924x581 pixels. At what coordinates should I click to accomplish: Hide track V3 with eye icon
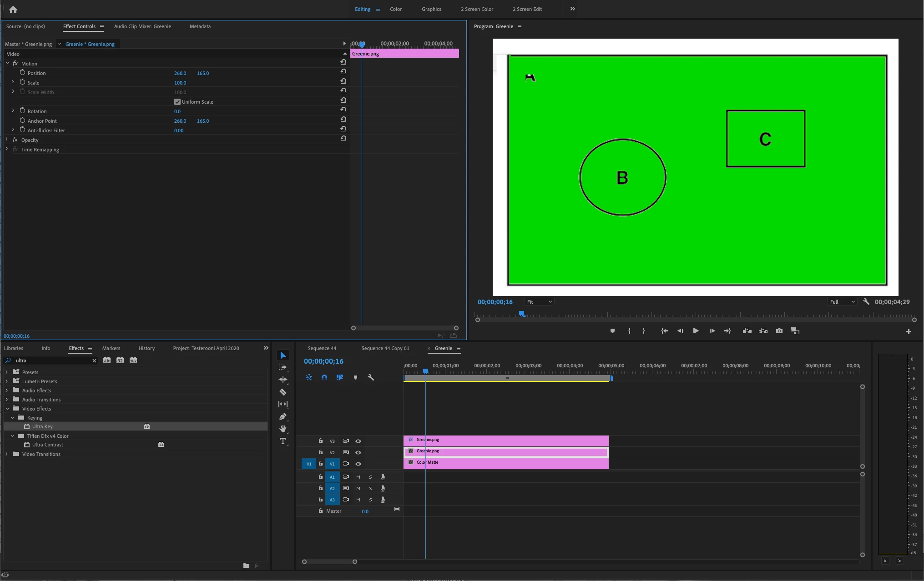point(358,441)
